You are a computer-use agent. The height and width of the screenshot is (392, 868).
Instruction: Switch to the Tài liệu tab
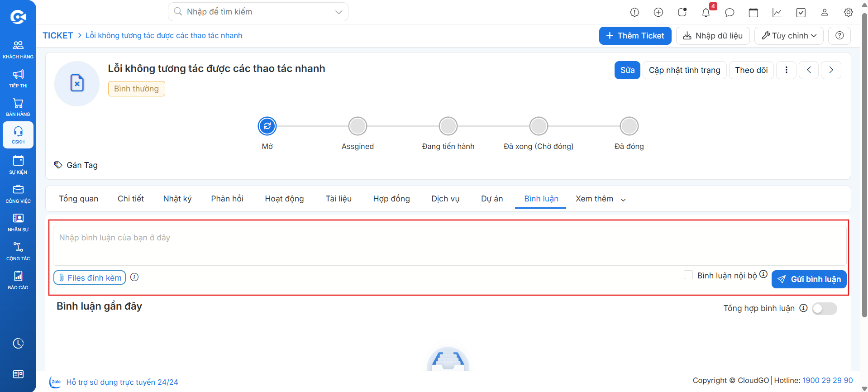point(339,199)
